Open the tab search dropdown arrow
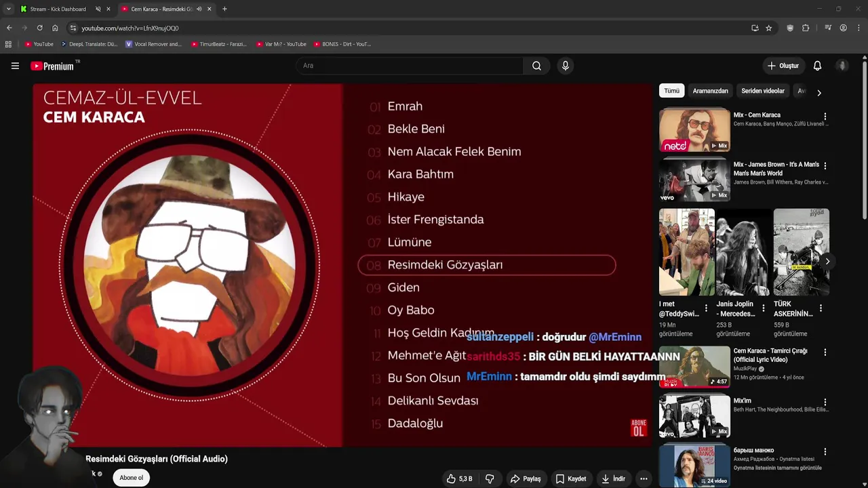The height and width of the screenshot is (488, 868). point(8,9)
